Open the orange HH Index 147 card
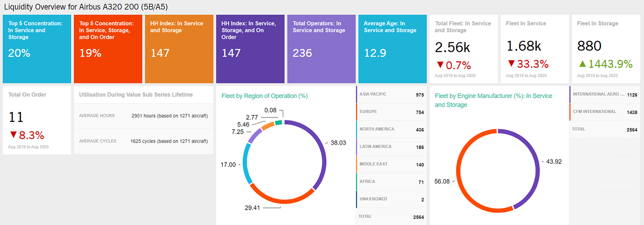This screenshot has height=225, width=644. (x=179, y=49)
